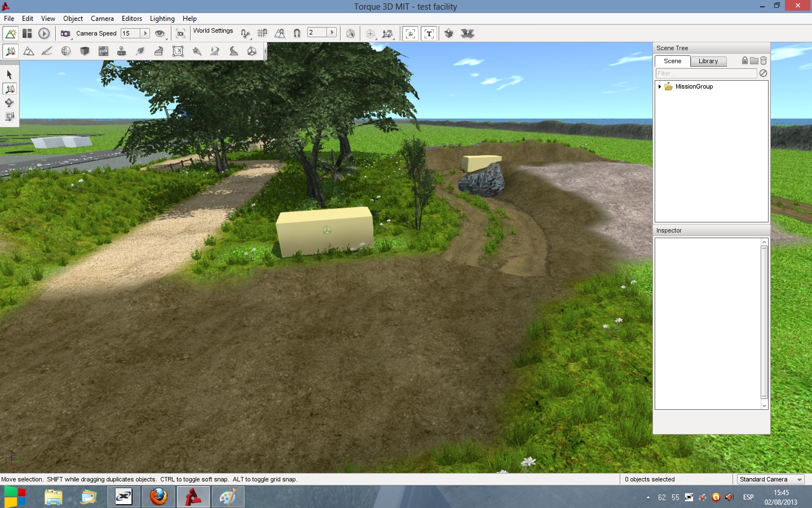Select the Sketch Tool cube icon
812x508 pixels.
coord(85,51)
